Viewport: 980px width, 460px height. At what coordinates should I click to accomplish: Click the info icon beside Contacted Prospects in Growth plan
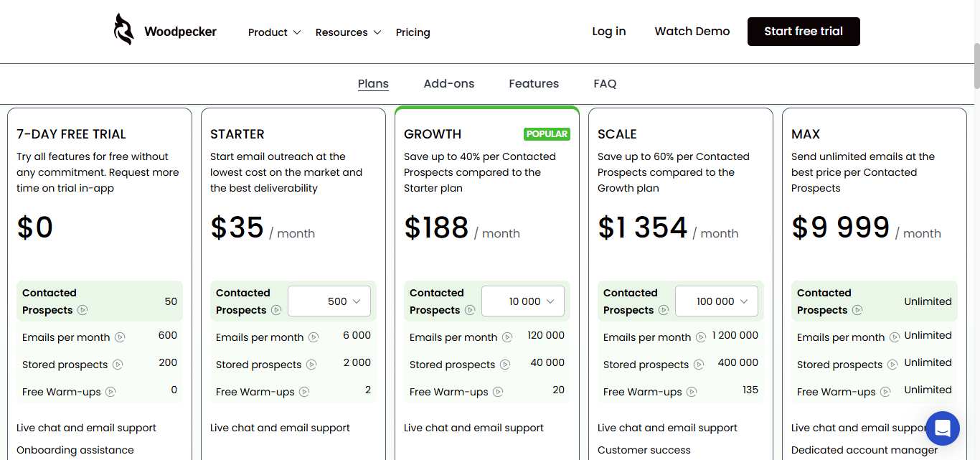pos(470,310)
